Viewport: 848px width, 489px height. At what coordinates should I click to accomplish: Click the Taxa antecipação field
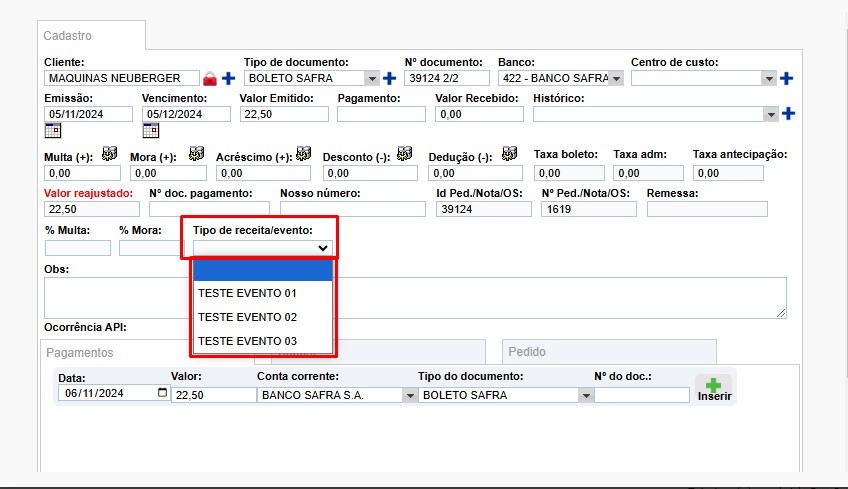[x=728, y=173]
